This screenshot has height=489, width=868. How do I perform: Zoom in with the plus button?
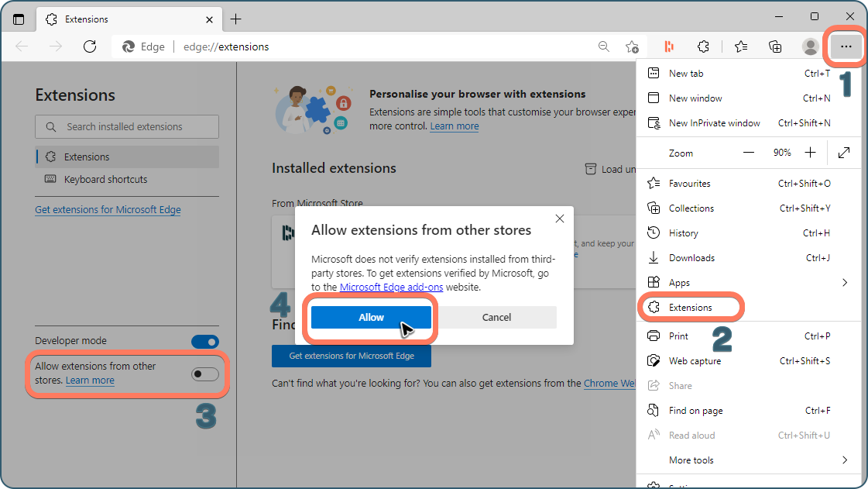pyautogui.click(x=811, y=153)
